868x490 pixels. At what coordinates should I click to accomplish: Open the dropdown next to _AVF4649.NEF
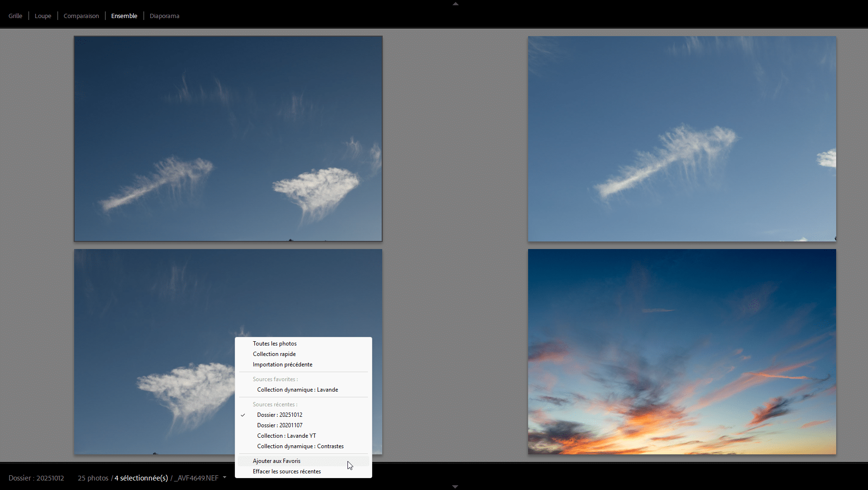224,478
